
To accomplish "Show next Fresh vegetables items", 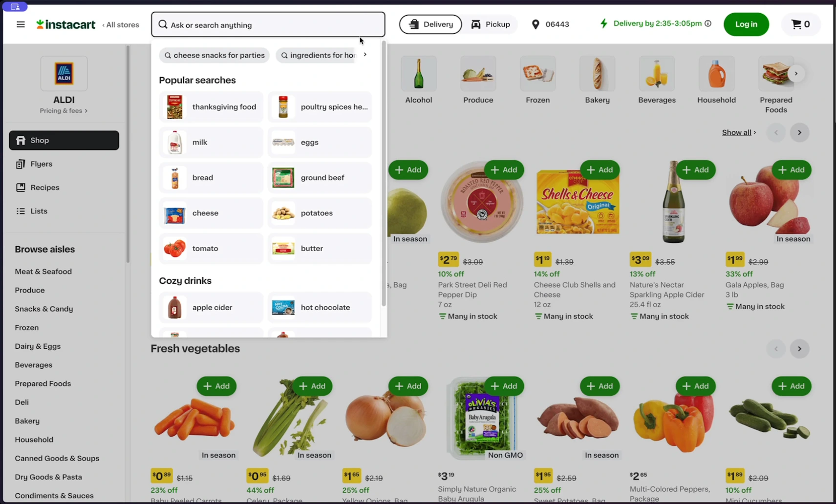I will (x=799, y=349).
